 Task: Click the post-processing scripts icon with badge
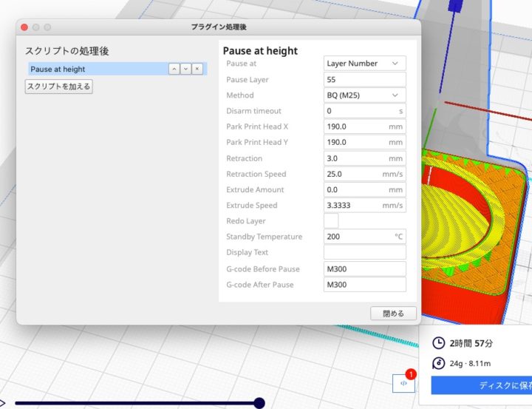(404, 383)
